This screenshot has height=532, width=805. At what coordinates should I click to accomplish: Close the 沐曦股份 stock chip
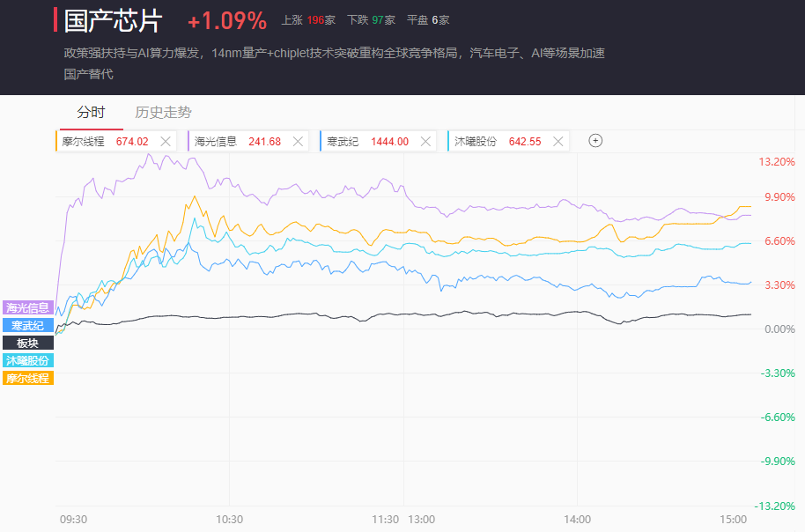(x=558, y=141)
